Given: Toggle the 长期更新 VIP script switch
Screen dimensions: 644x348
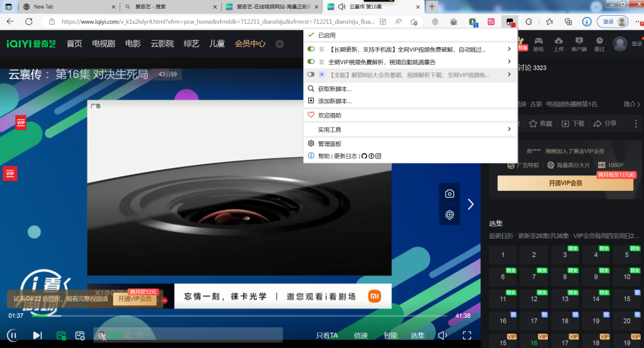Looking at the screenshot, I should (x=311, y=49).
